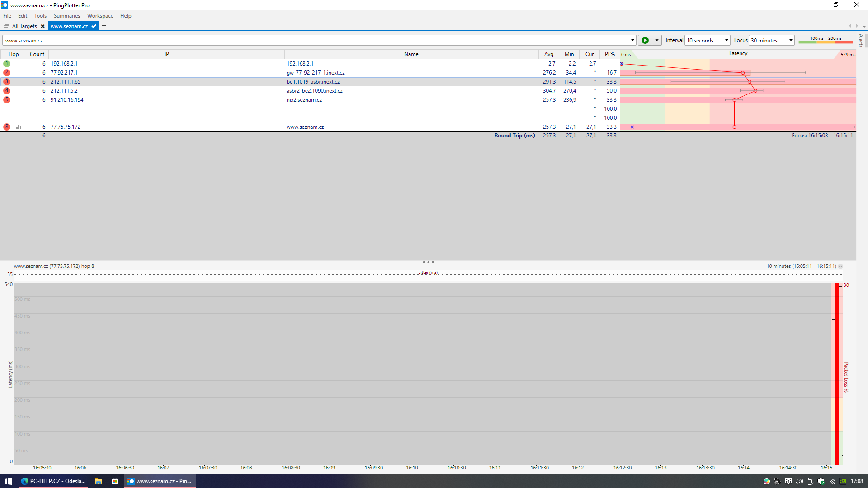The width and height of the screenshot is (868, 488).
Task: Close the All Targets tab
Action: click(x=42, y=26)
